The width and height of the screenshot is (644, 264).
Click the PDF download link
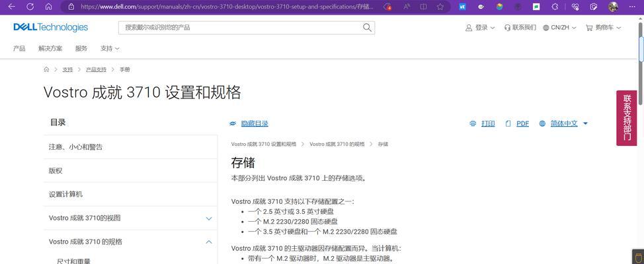pyautogui.click(x=522, y=123)
